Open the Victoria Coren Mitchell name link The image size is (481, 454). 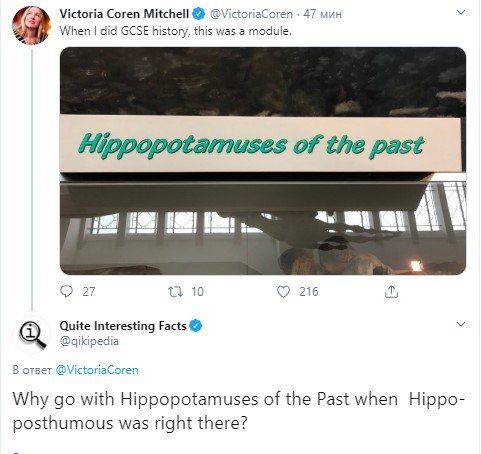pos(124,14)
